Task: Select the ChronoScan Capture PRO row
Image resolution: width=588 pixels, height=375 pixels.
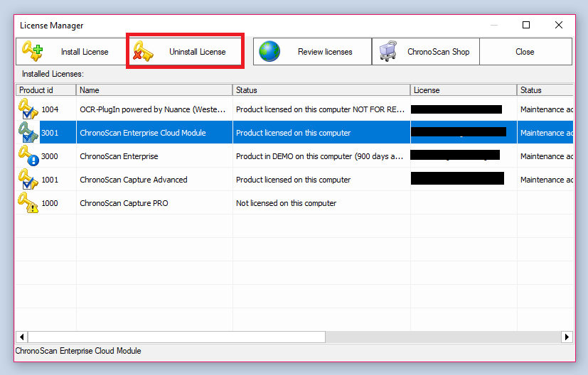Action: pyautogui.click(x=294, y=203)
